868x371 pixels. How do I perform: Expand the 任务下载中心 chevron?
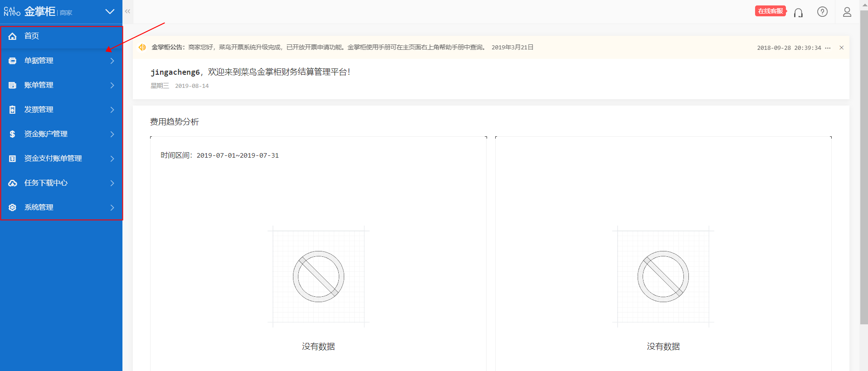112,183
